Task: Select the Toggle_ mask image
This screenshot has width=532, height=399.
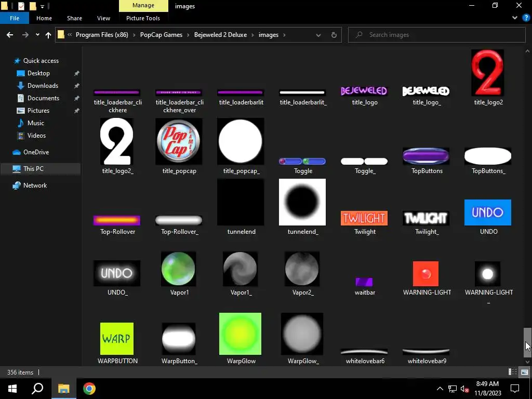Action: pyautogui.click(x=364, y=161)
